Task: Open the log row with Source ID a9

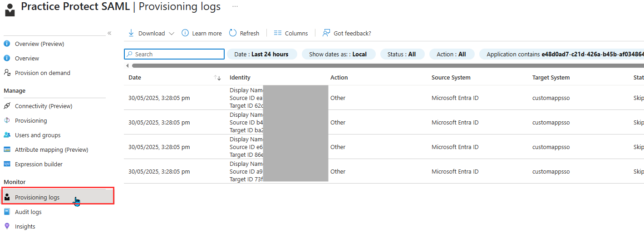Action: pos(384,171)
